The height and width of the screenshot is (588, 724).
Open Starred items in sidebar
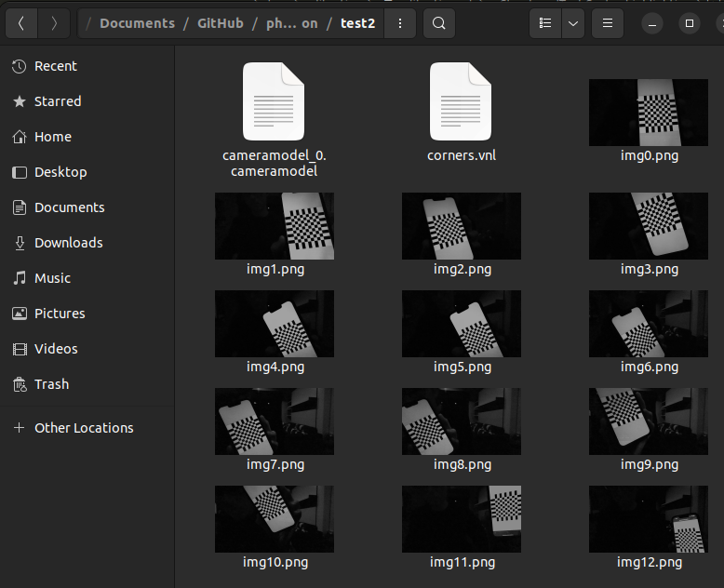coord(57,101)
